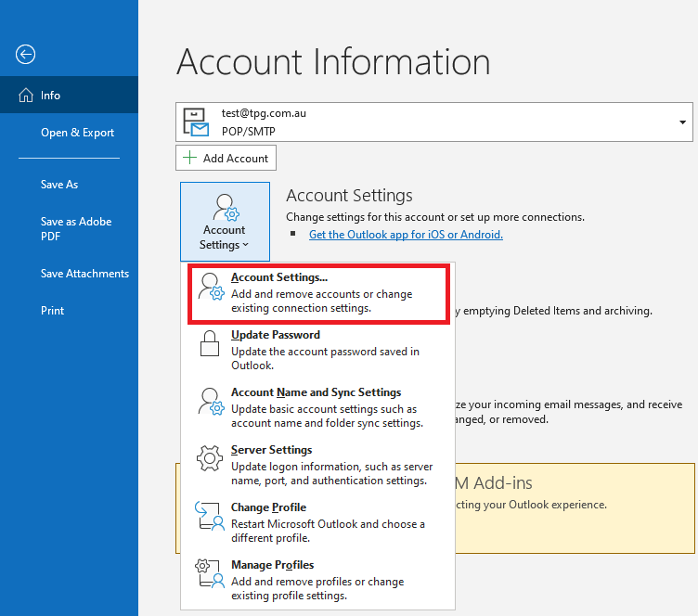
Task: Click the Account Information heading
Action: [x=333, y=62]
